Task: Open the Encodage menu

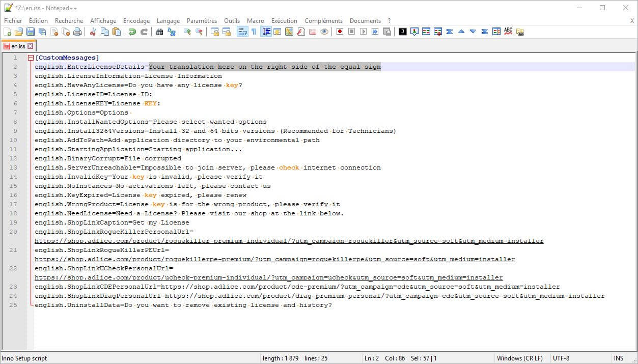Action: 136,21
